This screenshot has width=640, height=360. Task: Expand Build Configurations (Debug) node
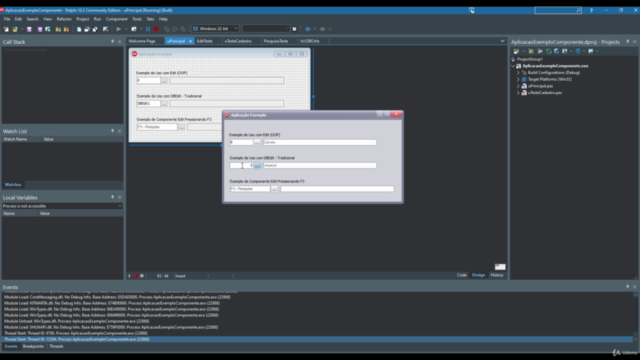click(518, 73)
